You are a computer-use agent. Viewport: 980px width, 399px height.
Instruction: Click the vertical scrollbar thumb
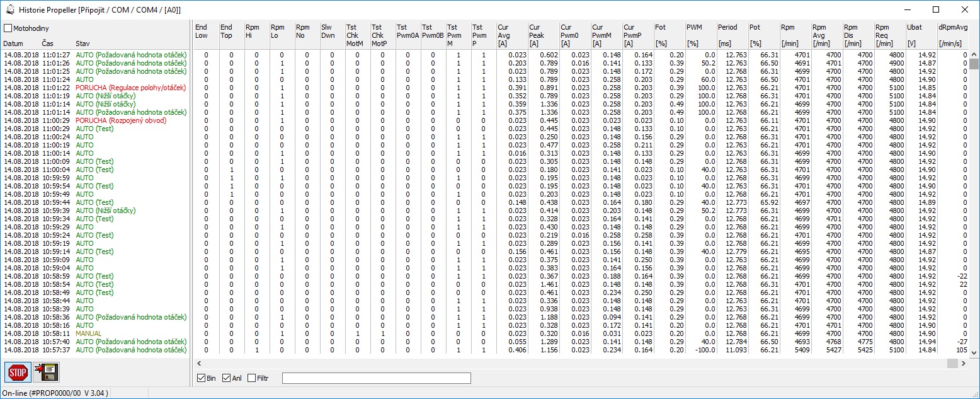(x=974, y=64)
